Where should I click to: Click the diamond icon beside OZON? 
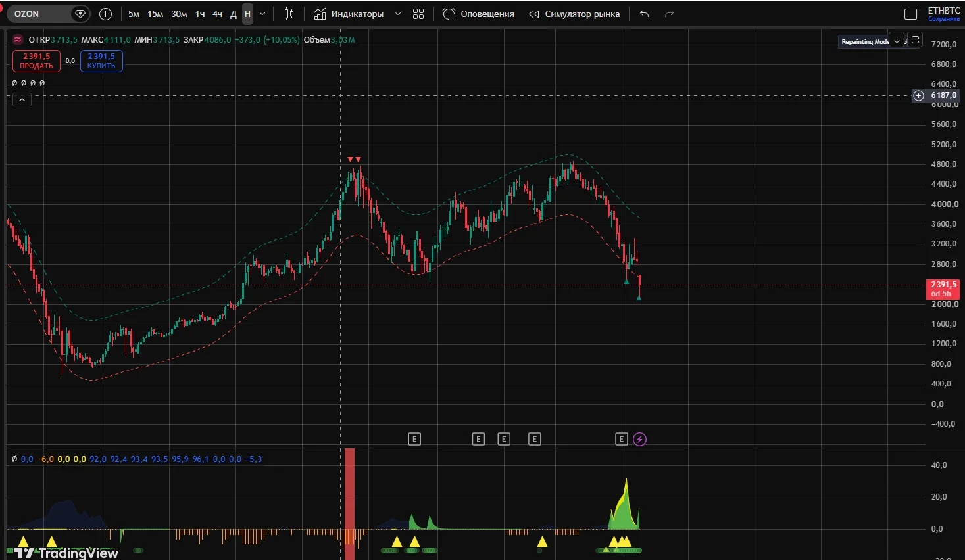tap(80, 14)
